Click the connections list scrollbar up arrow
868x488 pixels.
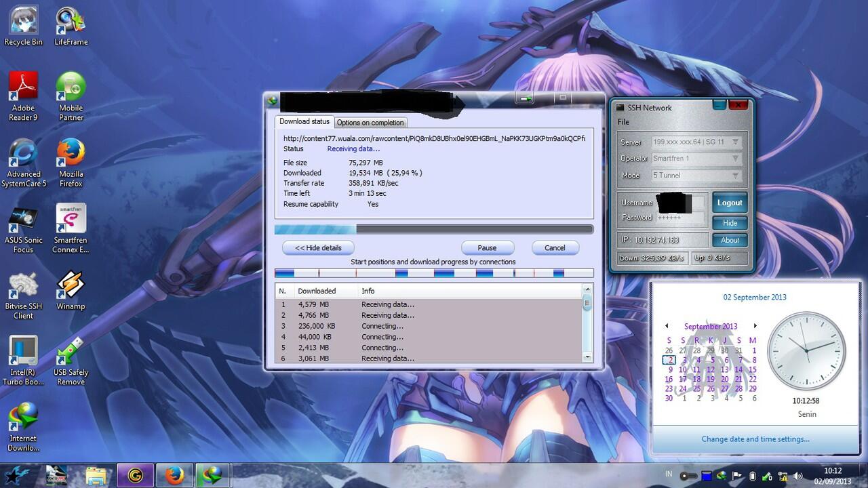coord(587,290)
